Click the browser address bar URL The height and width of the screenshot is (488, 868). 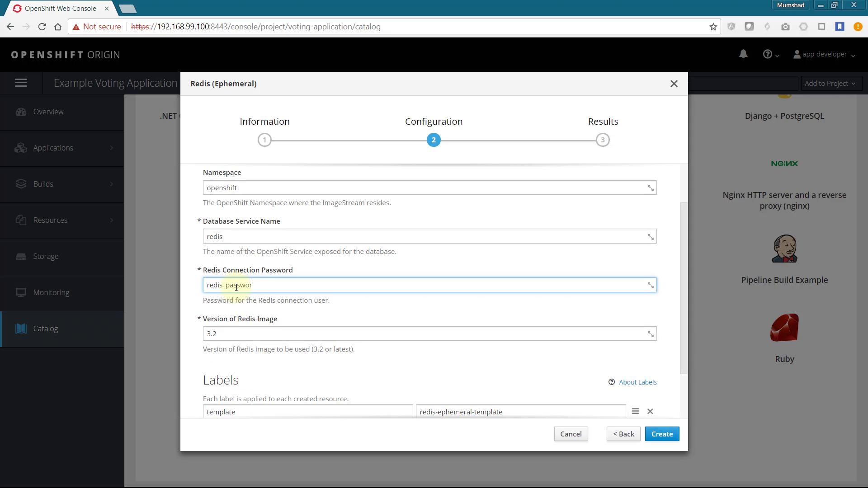(256, 27)
